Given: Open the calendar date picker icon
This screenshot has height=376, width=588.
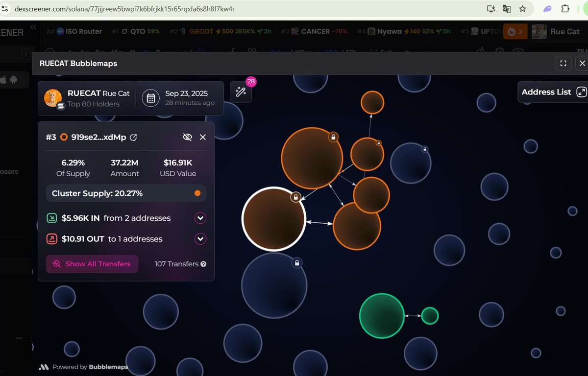Looking at the screenshot, I should pos(150,98).
